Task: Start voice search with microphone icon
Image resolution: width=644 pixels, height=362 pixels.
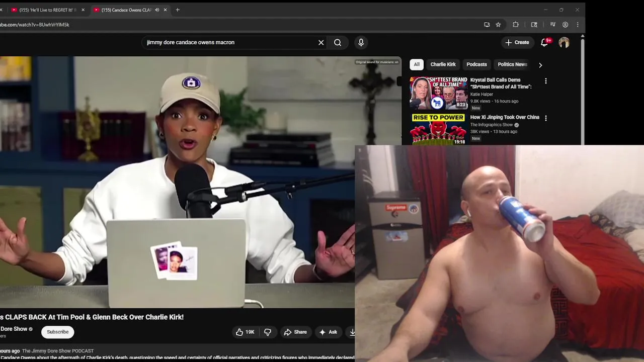Action: pos(361,43)
